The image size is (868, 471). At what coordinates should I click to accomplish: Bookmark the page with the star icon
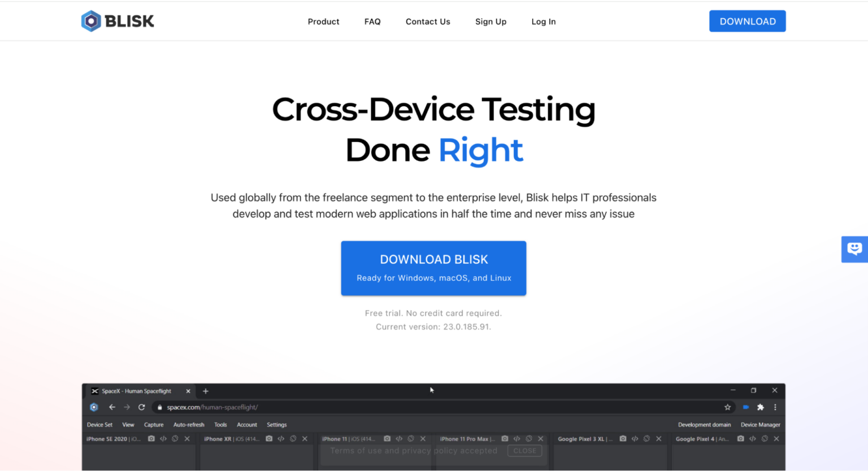click(728, 407)
